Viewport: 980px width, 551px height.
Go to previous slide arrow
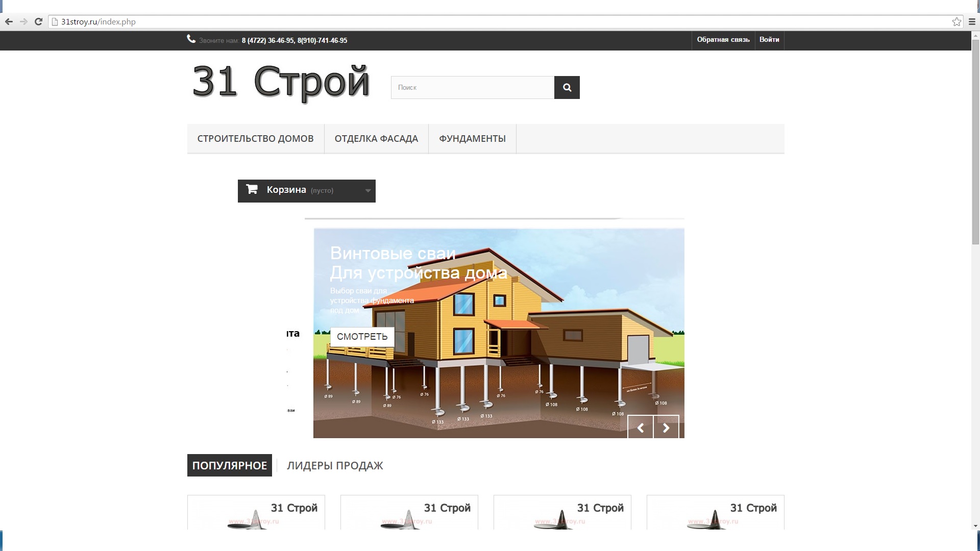point(640,428)
